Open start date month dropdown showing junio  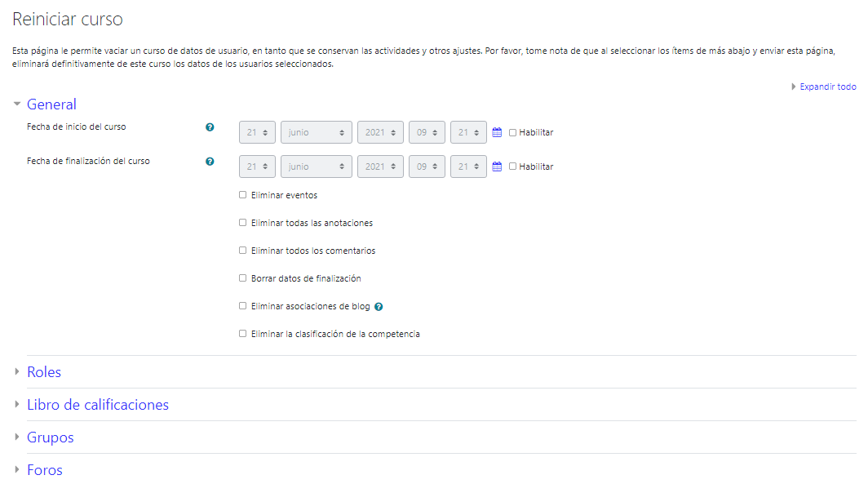pyautogui.click(x=316, y=132)
